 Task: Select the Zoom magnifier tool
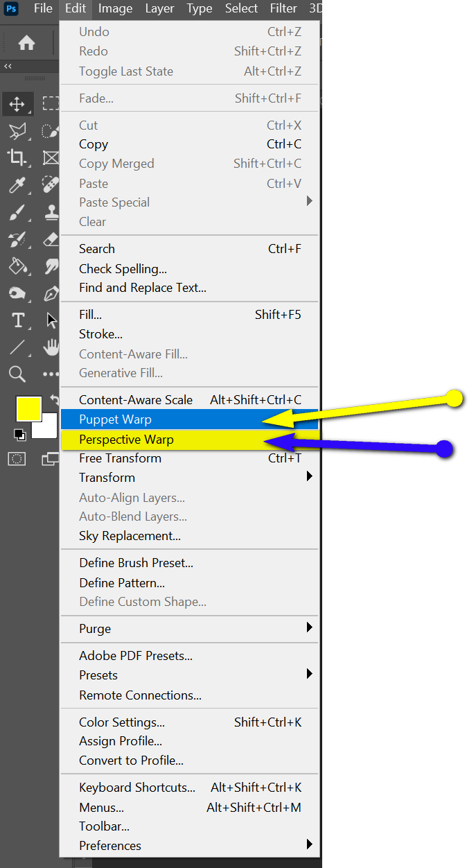click(x=17, y=374)
